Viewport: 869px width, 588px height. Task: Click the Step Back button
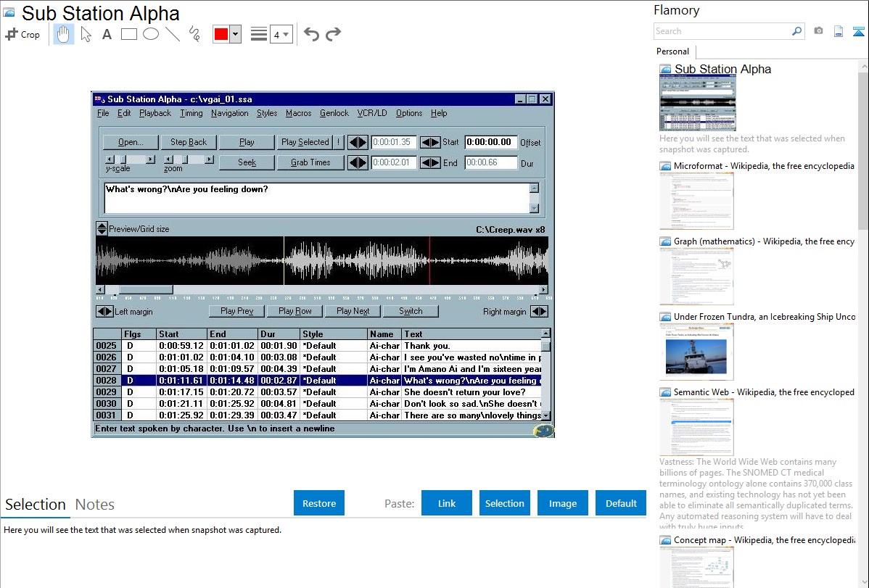[189, 142]
